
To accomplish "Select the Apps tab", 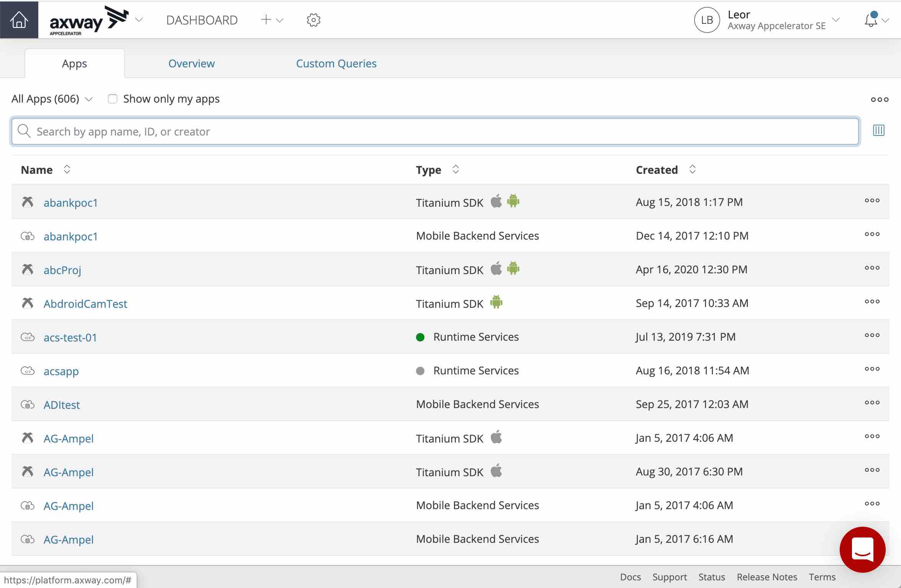I will coord(74,63).
